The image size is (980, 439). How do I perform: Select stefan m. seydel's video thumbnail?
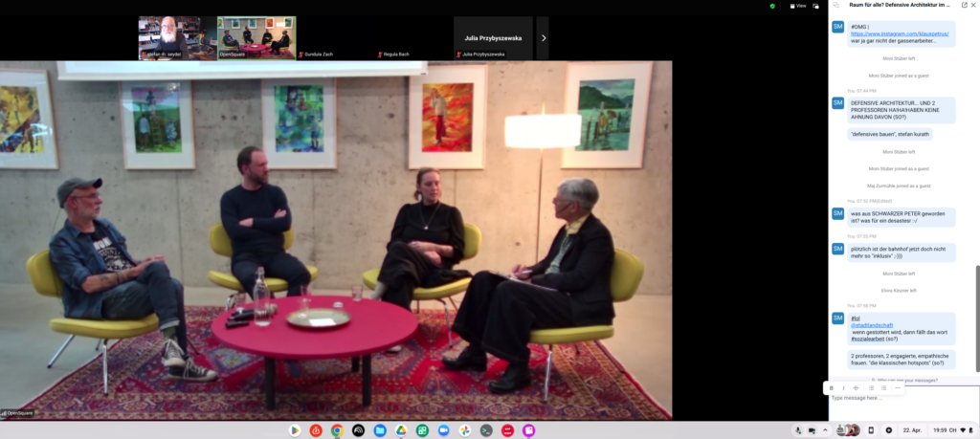177,37
